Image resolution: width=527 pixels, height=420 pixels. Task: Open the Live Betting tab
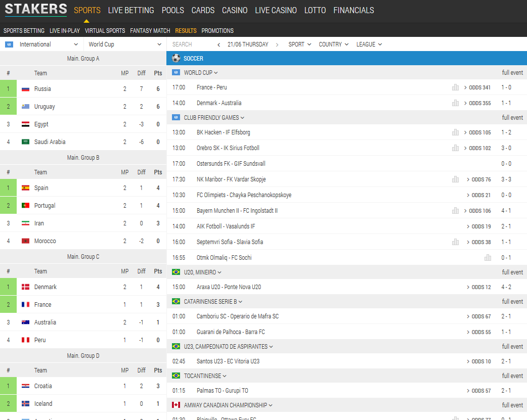tap(131, 10)
